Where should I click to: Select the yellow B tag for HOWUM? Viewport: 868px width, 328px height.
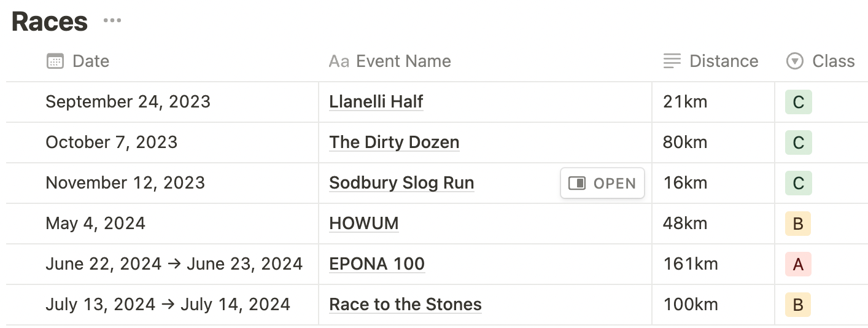click(x=798, y=224)
